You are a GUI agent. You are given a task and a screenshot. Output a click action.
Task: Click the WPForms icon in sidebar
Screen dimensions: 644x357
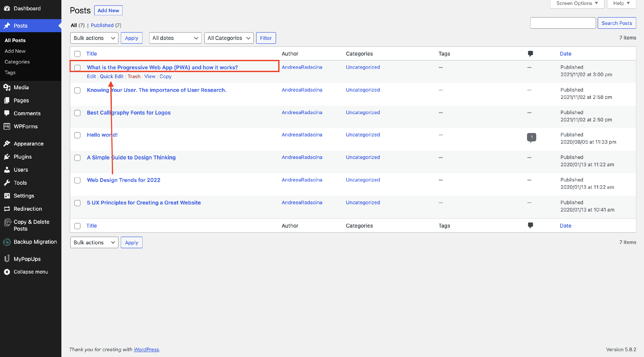(x=7, y=126)
